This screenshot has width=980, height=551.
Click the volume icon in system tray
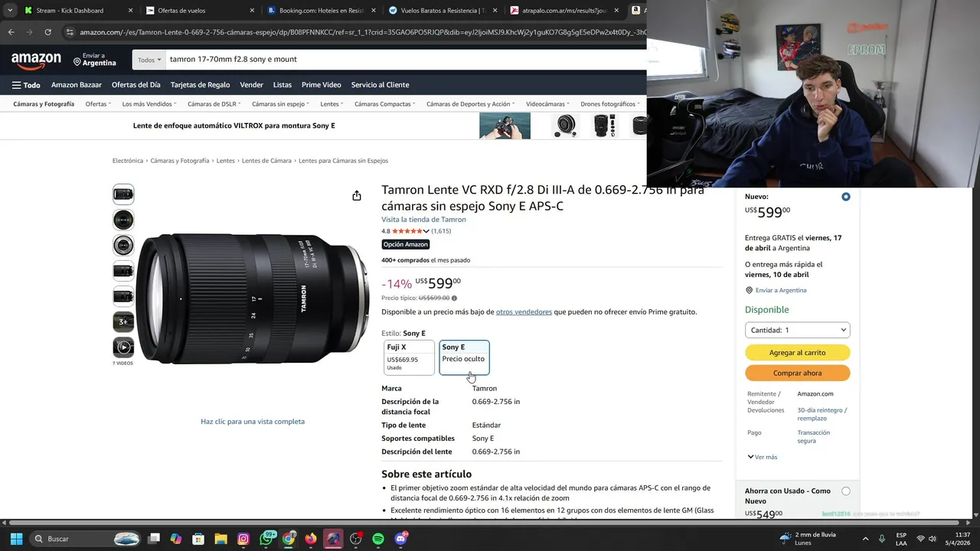click(933, 539)
